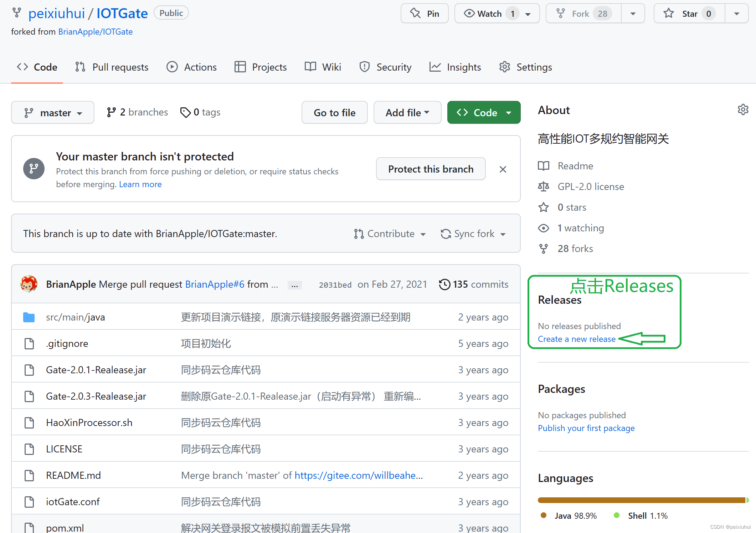Click the 2031bed commit hash

click(335, 285)
